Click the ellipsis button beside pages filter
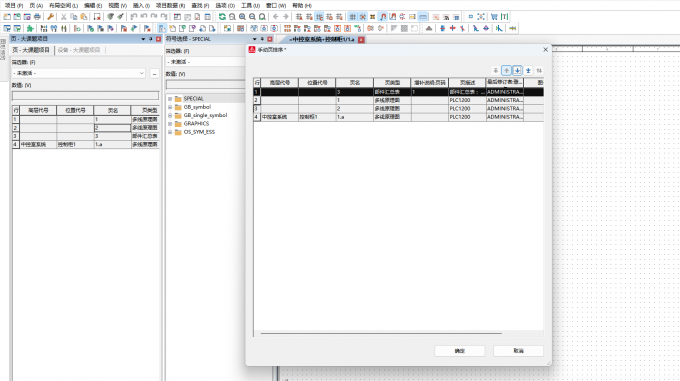Viewport: 680px width, 381px height. pos(154,74)
